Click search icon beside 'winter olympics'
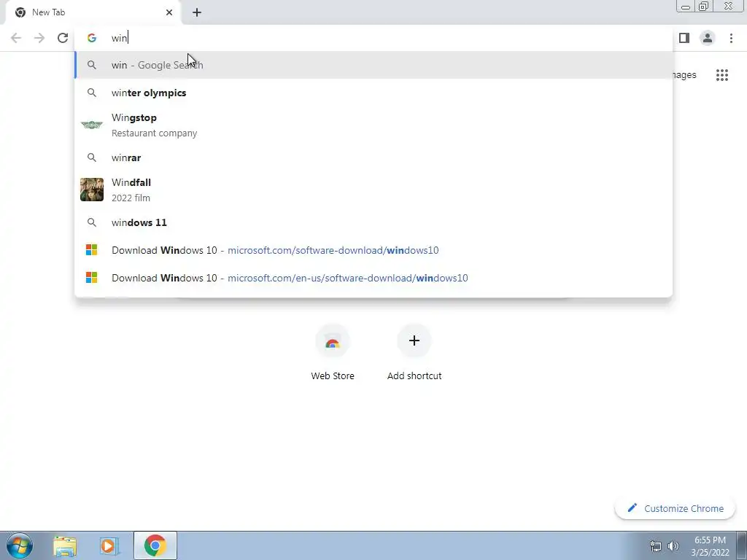 tap(91, 93)
